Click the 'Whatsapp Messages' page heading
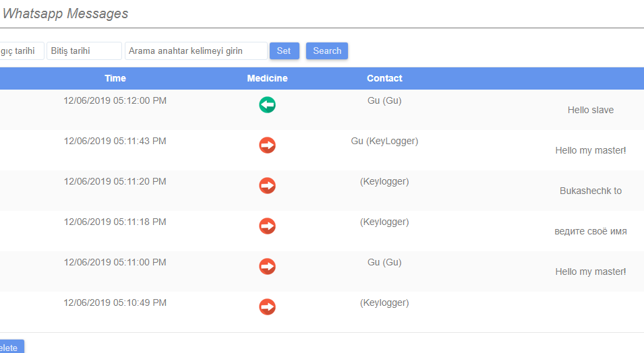The width and height of the screenshot is (644, 353). [65, 13]
